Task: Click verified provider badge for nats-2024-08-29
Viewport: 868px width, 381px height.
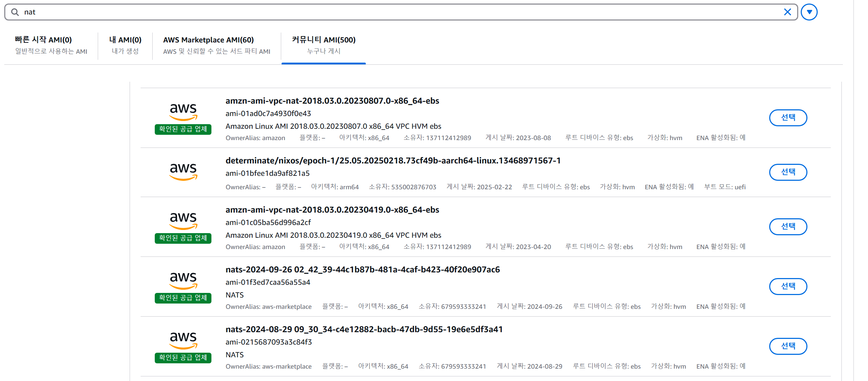Action: coord(183,358)
